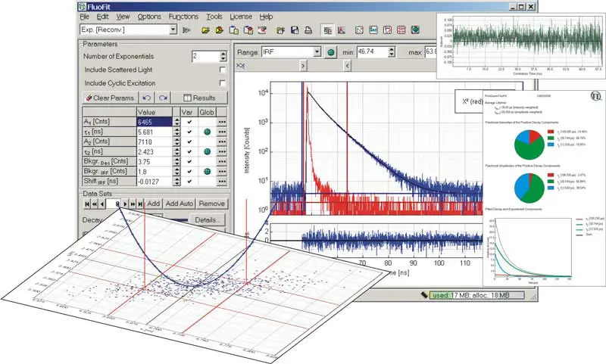
Task: Open ellipsis options for A1 [Cnts] row
Action: tap(222, 122)
